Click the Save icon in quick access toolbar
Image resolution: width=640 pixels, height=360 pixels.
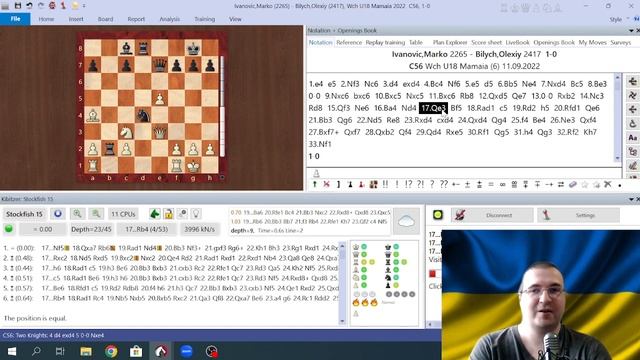click(x=18, y=6)
